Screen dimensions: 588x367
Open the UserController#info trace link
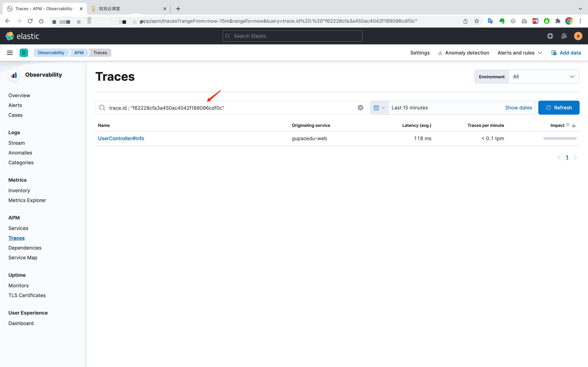click(x=121, y=138)
